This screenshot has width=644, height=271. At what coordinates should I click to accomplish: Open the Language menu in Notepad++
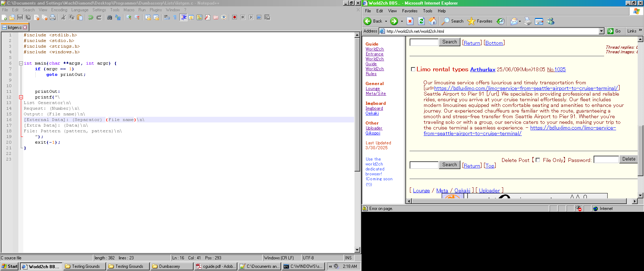(x=80, y=10)
